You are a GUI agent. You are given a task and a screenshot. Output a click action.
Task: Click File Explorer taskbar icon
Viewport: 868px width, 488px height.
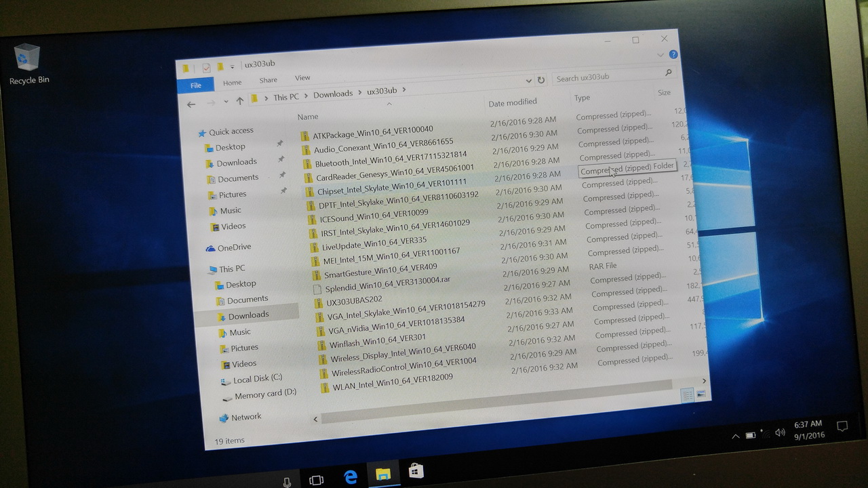click(383, 474)
